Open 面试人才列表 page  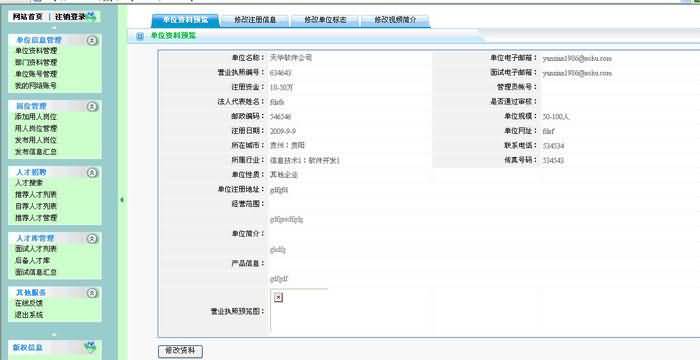coord(36,249)
